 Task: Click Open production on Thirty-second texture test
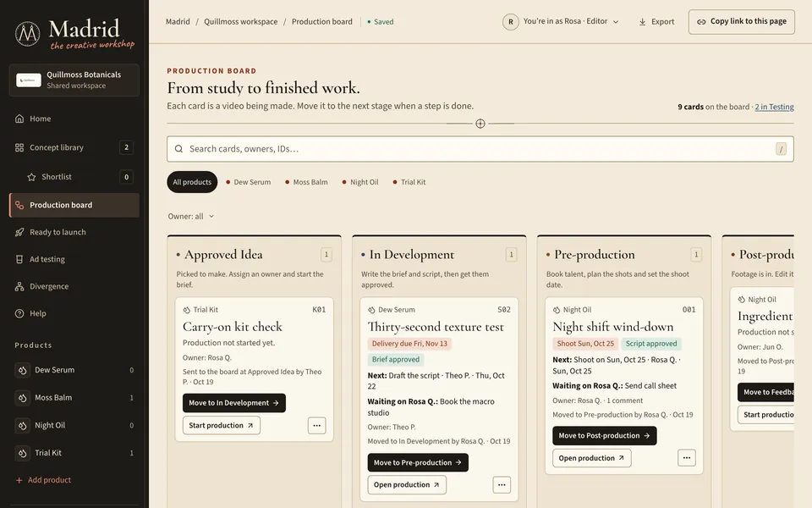[x=407, y=484]
